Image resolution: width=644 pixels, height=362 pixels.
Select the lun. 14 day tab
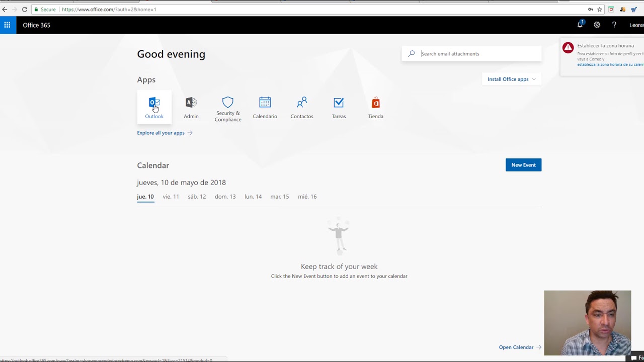[x=253, y=197]
